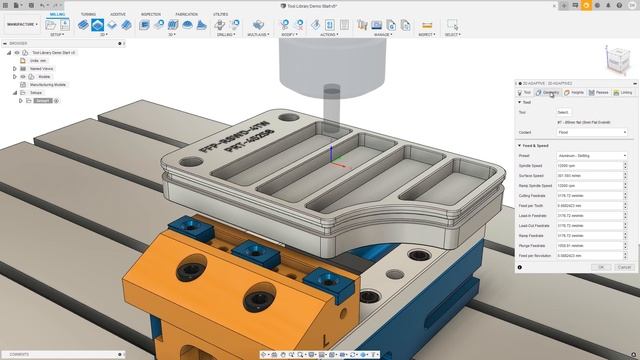Open the Geometry tab in dialog

(x=548, y=93)
